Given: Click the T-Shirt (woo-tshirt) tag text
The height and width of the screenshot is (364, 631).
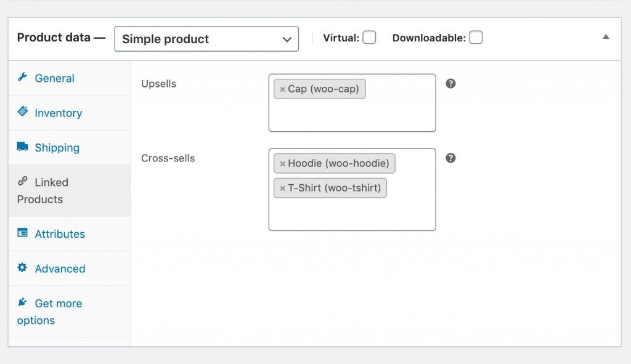Looking at the screenshot, I should click(334, 188).
